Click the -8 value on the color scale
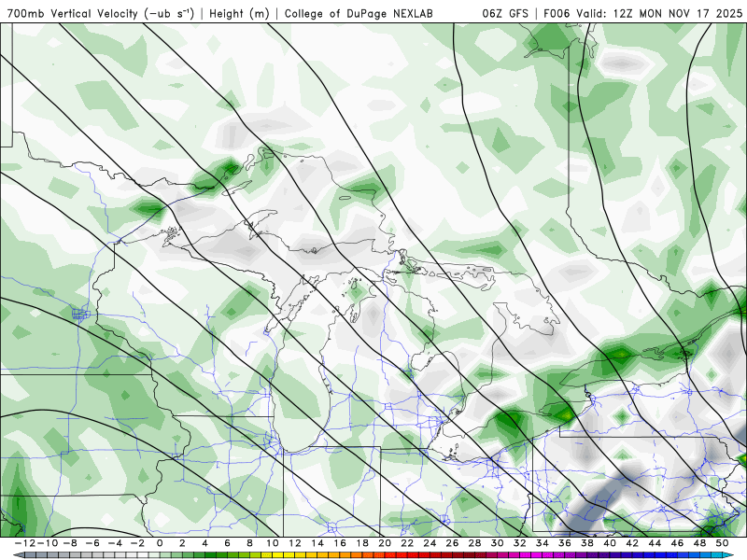Viewport: 747px width, 560px height. click(x=70, y=543)
